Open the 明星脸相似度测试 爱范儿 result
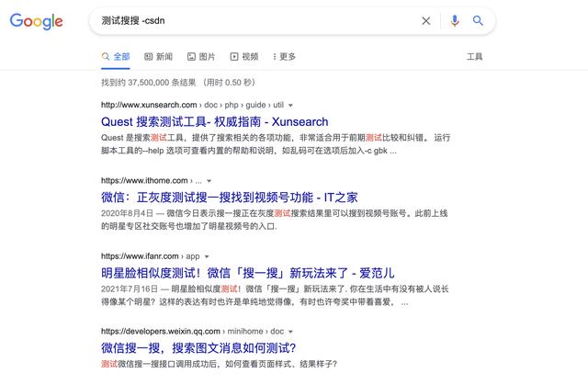Screen dimensions: 588x385 point(247,273)
